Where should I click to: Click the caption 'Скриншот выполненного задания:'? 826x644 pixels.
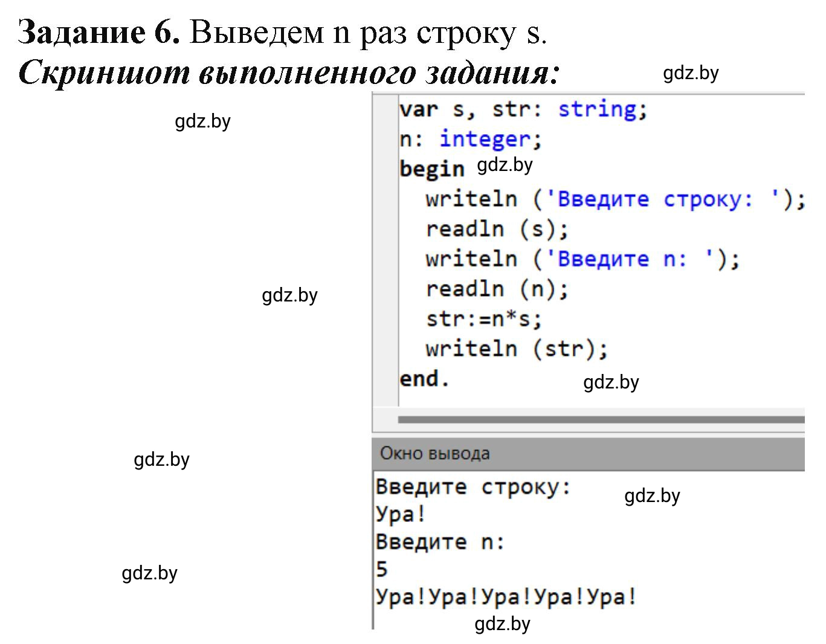click(x=289, y=72)
